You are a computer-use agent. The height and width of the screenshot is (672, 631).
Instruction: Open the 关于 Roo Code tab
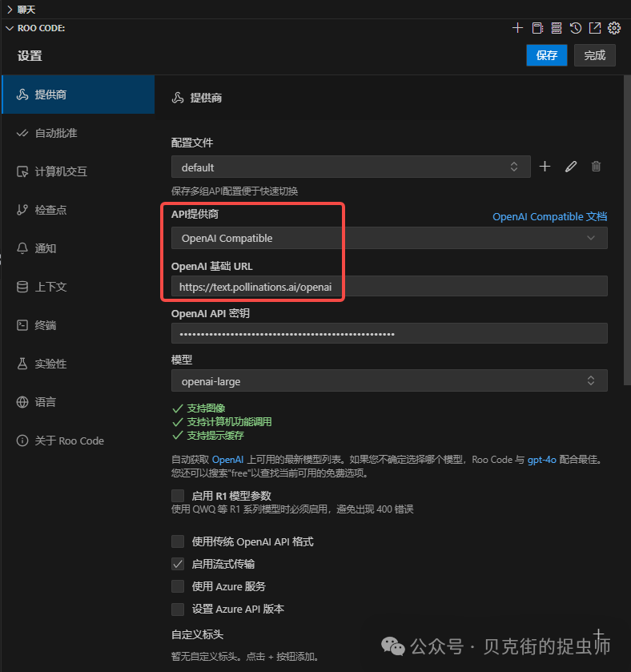[78, 441]
